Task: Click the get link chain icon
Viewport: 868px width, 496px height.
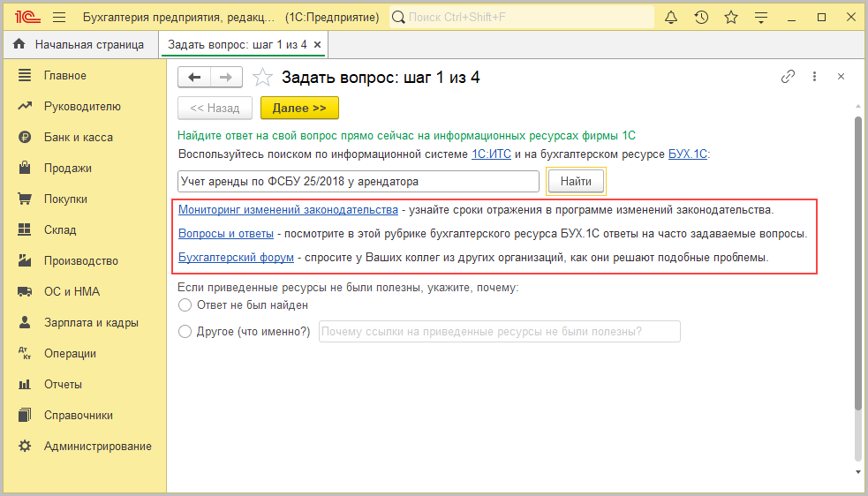Action: point(788,77)
